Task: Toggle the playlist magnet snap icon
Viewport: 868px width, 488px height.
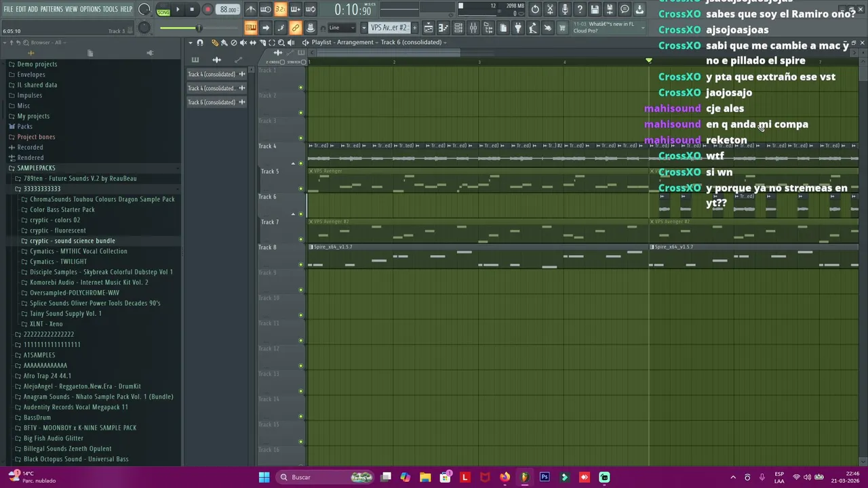Action: (x=200, y=43)
